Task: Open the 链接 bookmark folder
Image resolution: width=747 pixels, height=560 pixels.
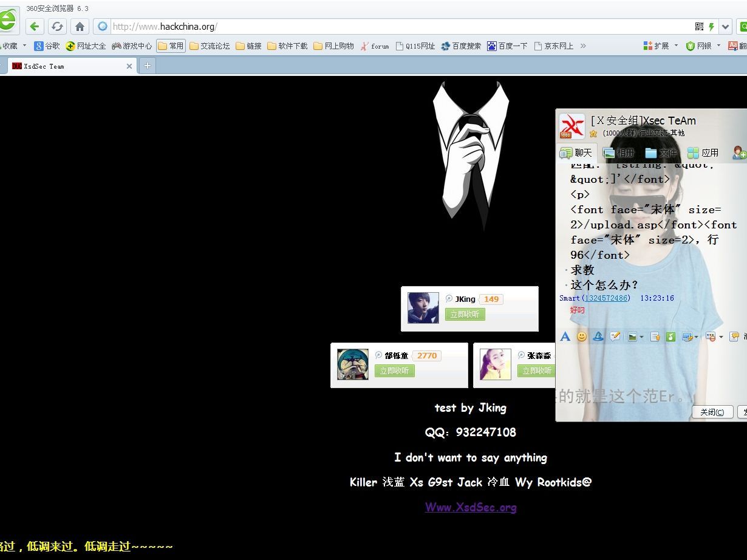Action: (x=248, y=46)
